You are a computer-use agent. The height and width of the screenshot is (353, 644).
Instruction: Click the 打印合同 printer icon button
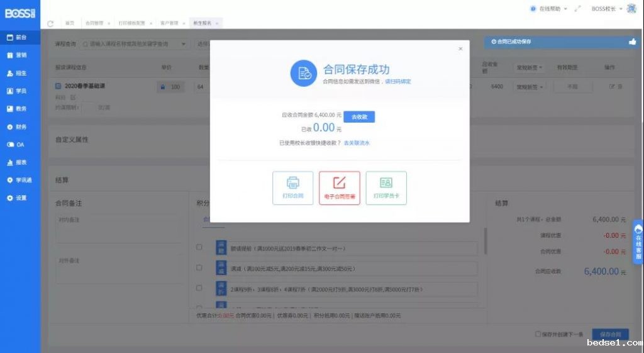tap(292, 188)
